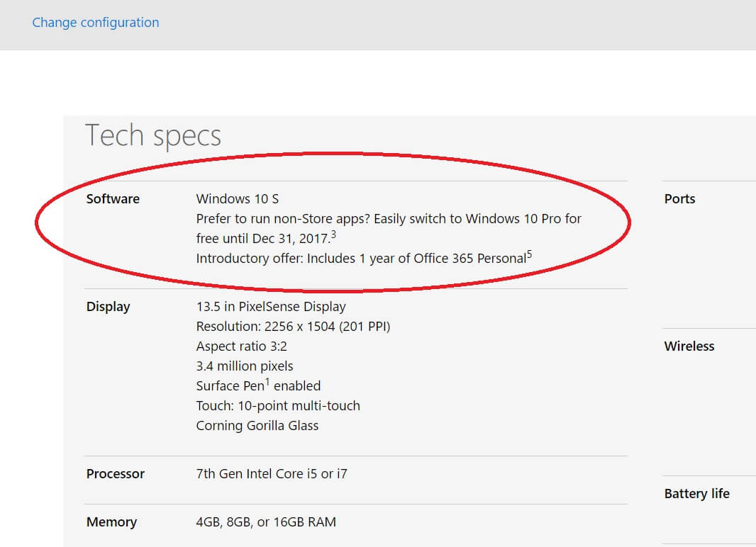Select the Memory label
Screen dimensions: 756x547
click(111, 522)
